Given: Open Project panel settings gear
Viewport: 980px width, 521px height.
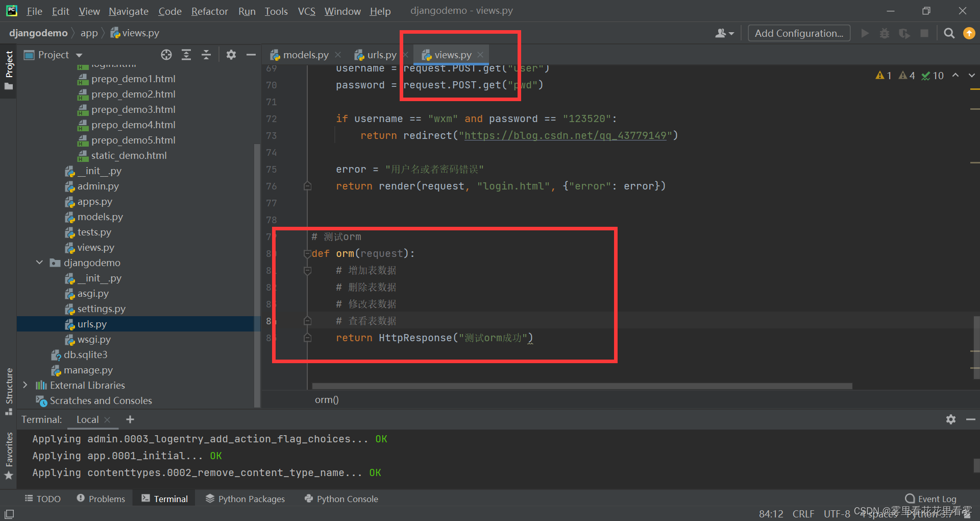Looking at the screenshot, I should tap(231, 55).
